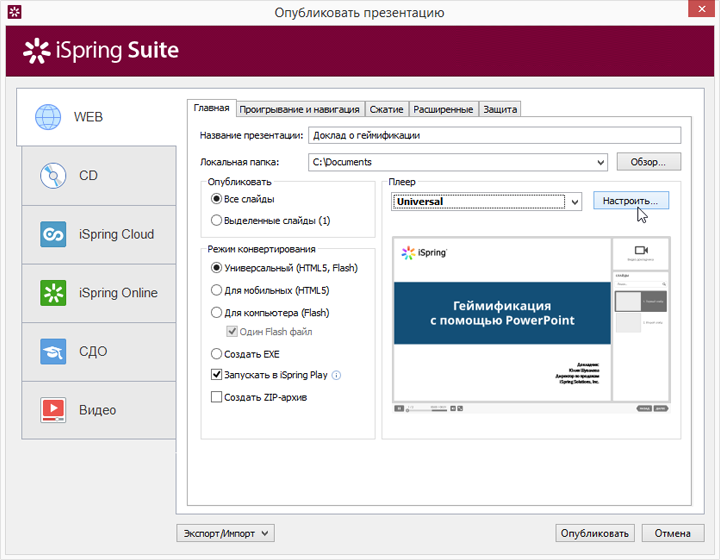The width and height of the screenshot is (720, 560).
Task: Click the Настроить... player button
Action: click(x=630, y=201)
